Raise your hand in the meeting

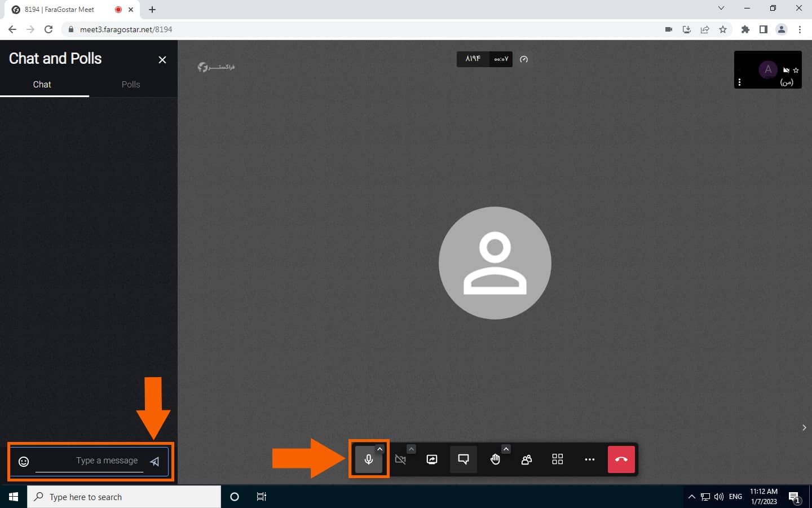click(495, 459)
